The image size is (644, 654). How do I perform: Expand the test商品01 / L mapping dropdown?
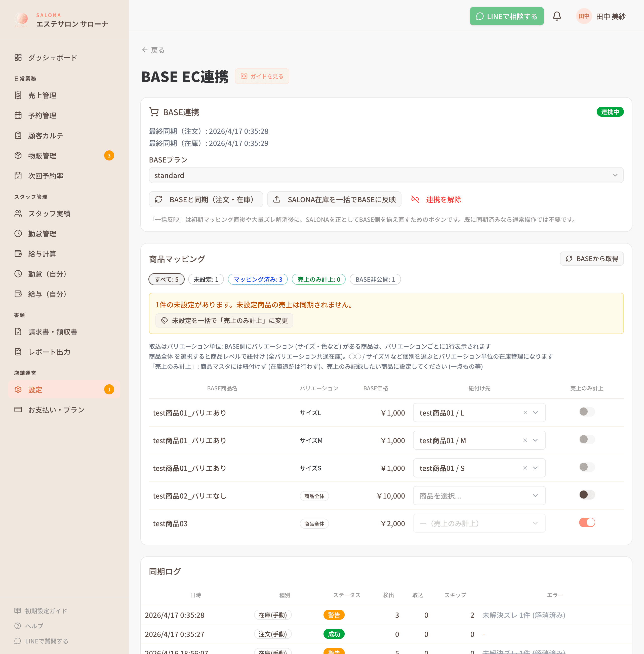[535, 413]
